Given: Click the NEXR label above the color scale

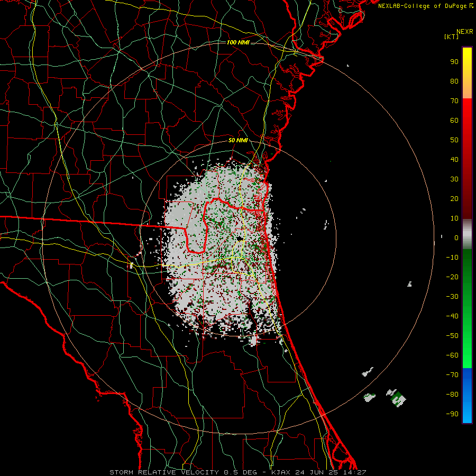Looking at the screenshot, I should pyautogui.click(x=465, y=32).
